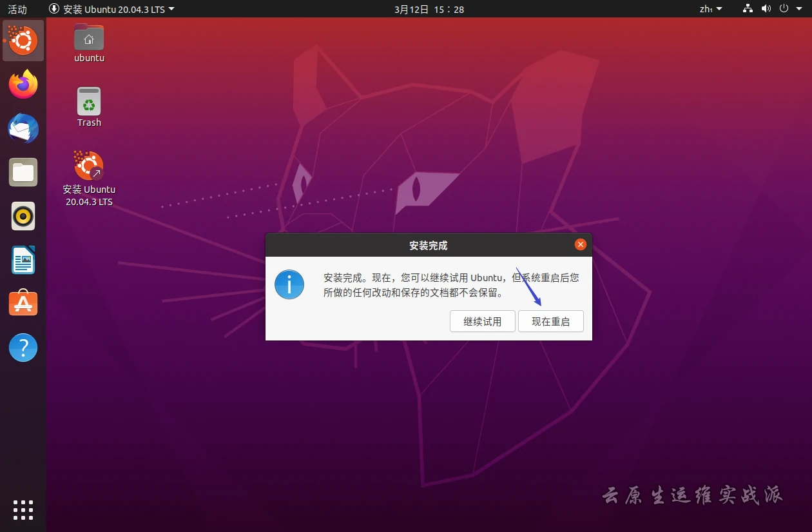This screenshot has height=532, width=812.
Task: Open LibreOffice Writer from dock
Action: point(23,260)
